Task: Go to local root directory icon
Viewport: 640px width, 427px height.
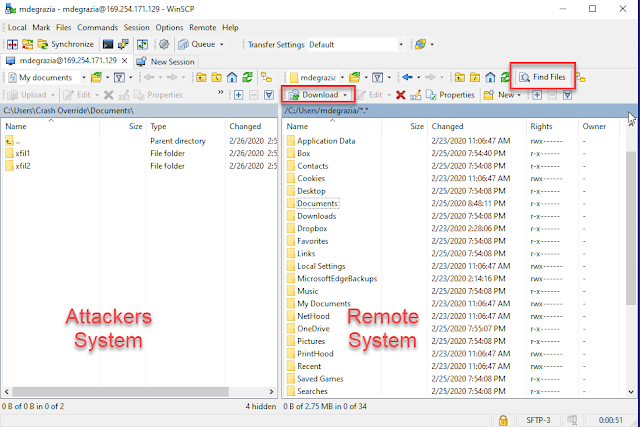Action: pyautogui.click(x=216, y=77)
